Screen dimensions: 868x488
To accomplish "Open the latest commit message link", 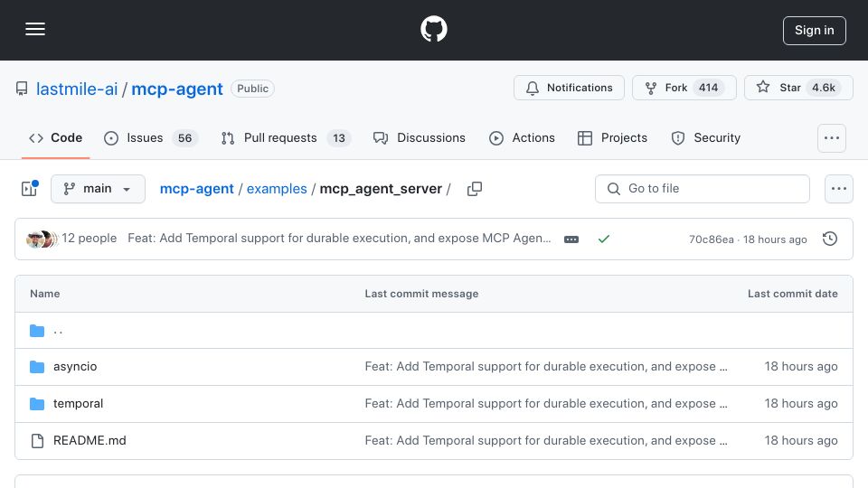I will pos(339,239).
